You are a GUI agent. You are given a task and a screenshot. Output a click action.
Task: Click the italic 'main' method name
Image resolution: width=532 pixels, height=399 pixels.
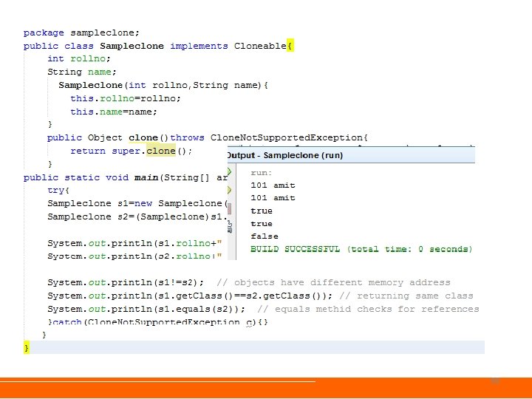(x=146, y=177)
